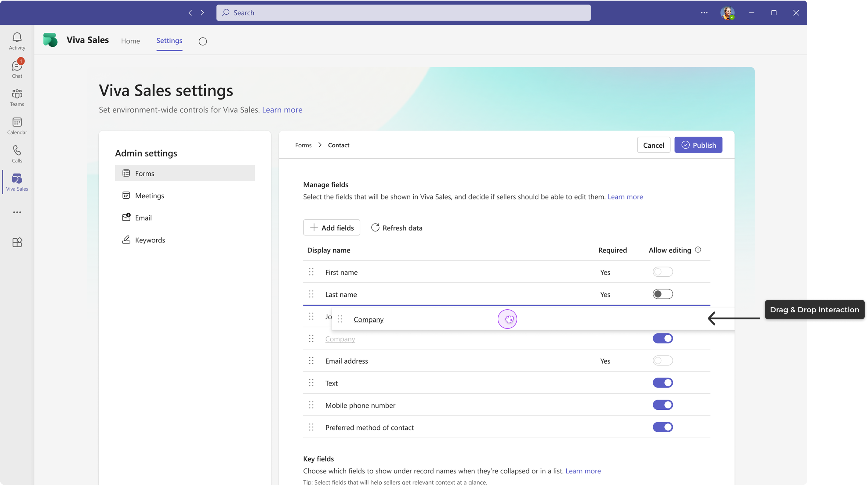Viewport: 868px width, 485px height.
Task: Grab the Mobile phone number drag handle
Action: pyautogui.click(x=311, y=405)
